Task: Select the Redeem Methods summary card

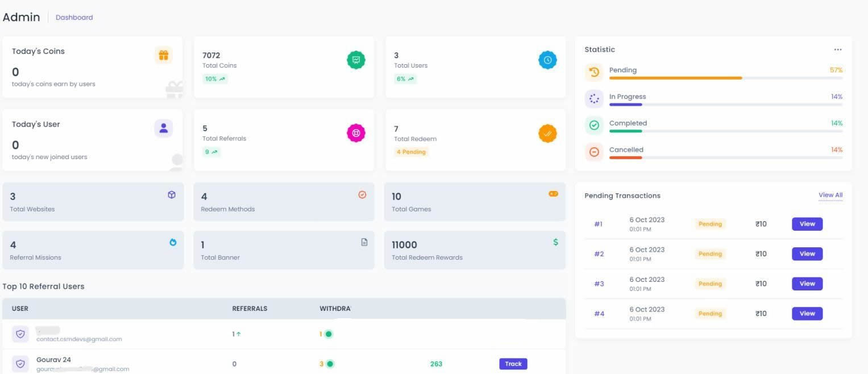Action: coord(284,202)
